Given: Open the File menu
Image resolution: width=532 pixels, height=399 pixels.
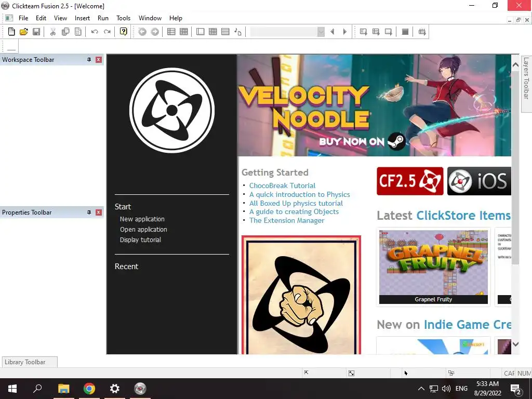Looking at the screenshot, I should point(23,18).
